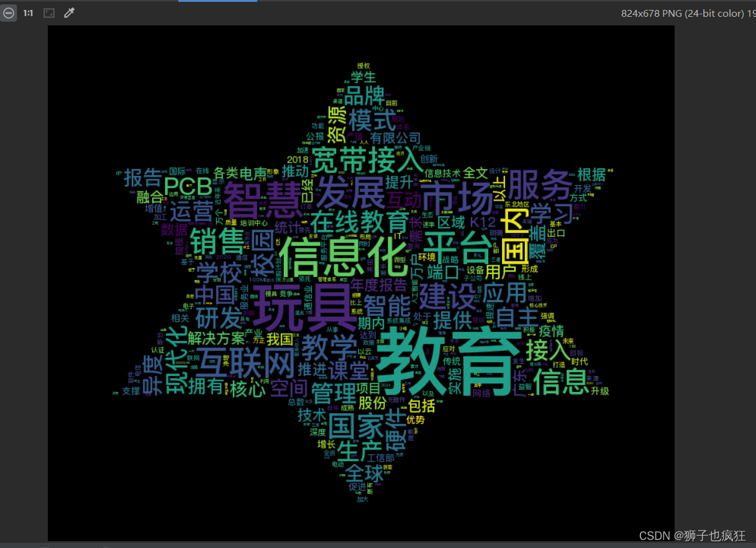Screen dimensions: 756x548
Task: Set zoom to actual size 1:1
Action: coord(28,13)
